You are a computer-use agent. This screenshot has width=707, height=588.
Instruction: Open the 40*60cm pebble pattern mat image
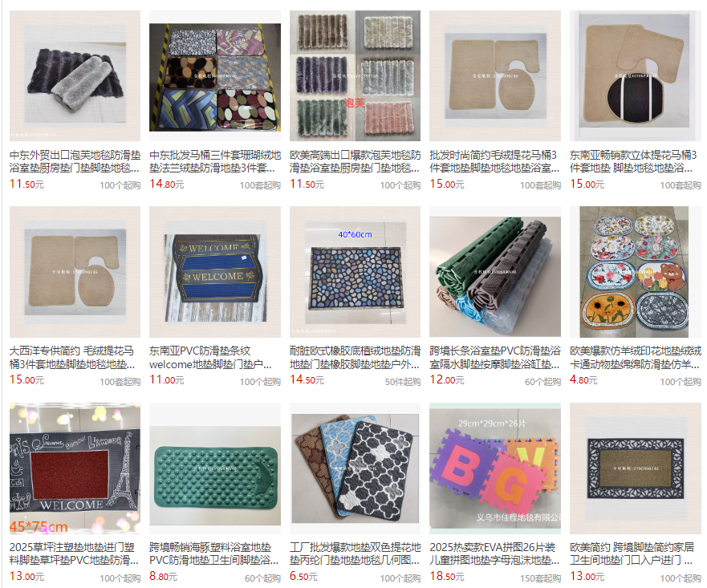[x=356, y=272]
